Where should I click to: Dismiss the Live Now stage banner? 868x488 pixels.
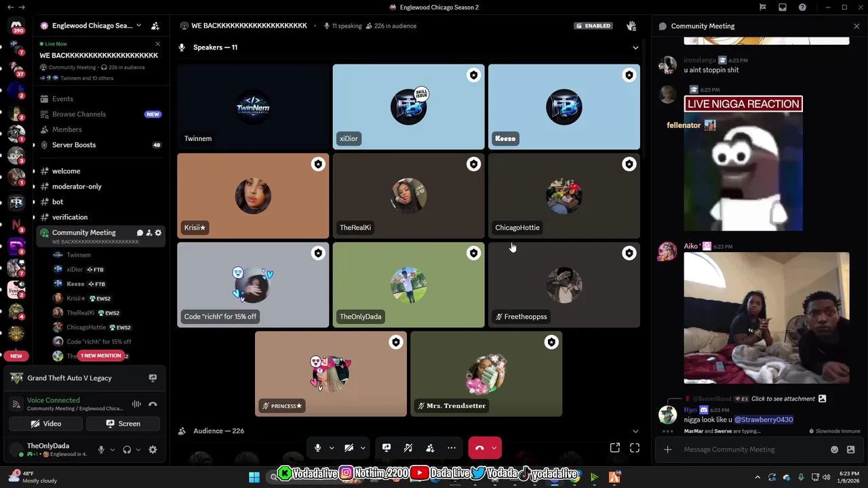157,44
